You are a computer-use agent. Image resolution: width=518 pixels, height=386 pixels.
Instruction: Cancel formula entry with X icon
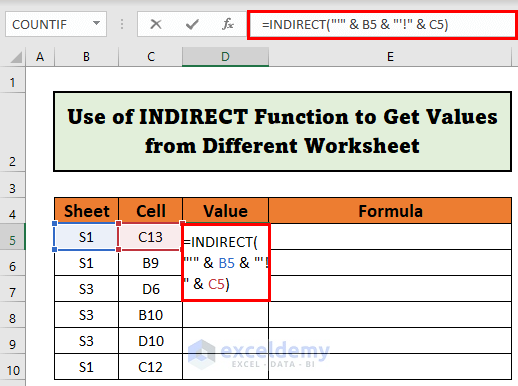[x=156, y=24]
